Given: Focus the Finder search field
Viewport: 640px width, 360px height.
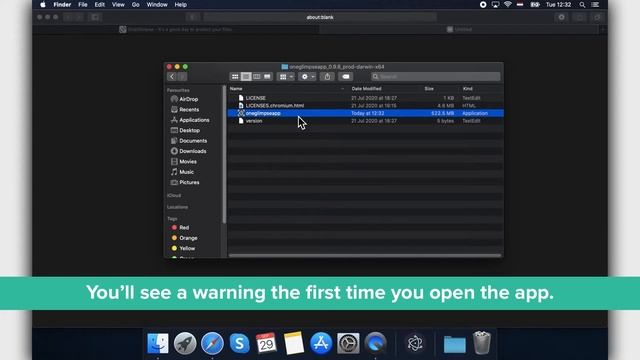Looking at the screenshot, I should 436,77.
